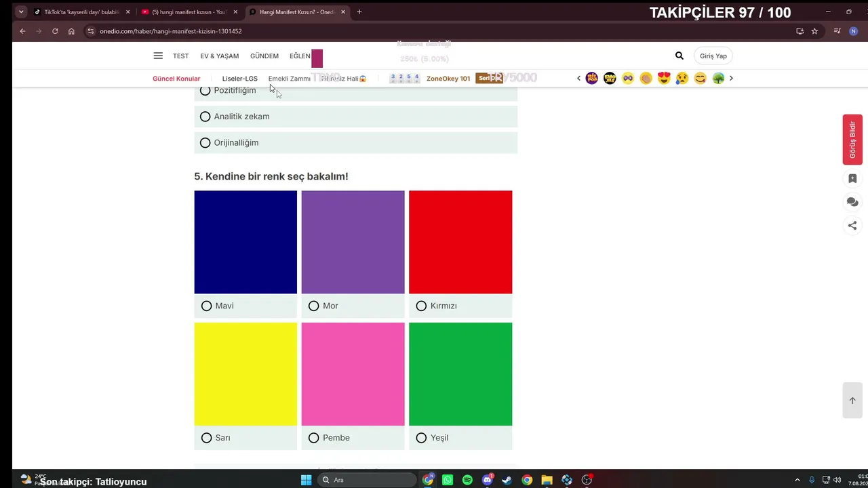
Task: Click the browser address bar URL
Action: point(171,31)
